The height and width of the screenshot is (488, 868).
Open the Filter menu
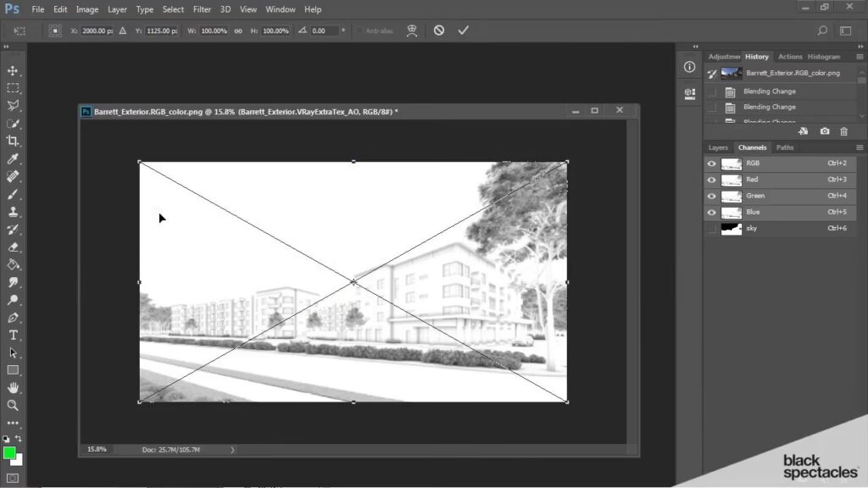tap(202, 9)
